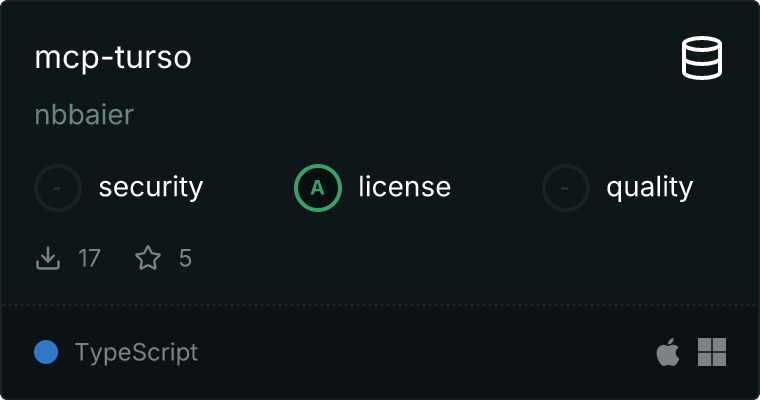
Task: Click the security label text
Action: click(151, 187)
